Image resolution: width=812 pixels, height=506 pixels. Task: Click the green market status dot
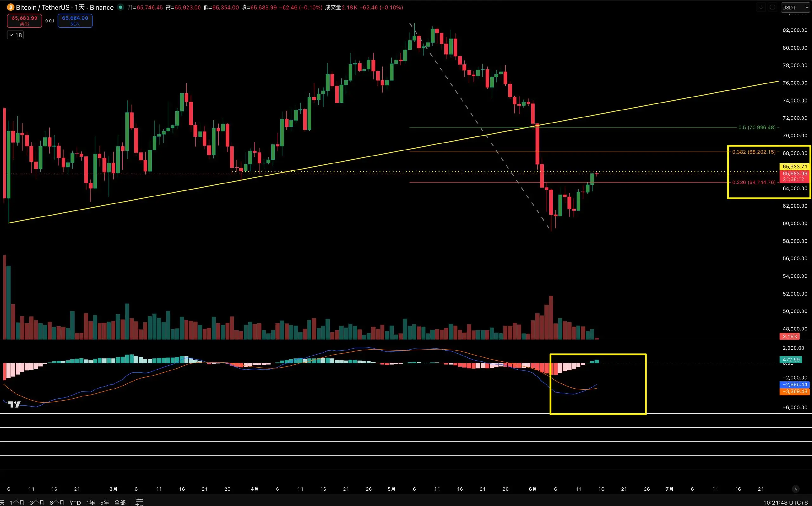(121, 7)
